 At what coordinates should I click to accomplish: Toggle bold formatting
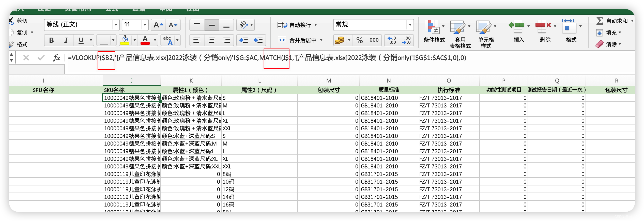coord(52,40)
